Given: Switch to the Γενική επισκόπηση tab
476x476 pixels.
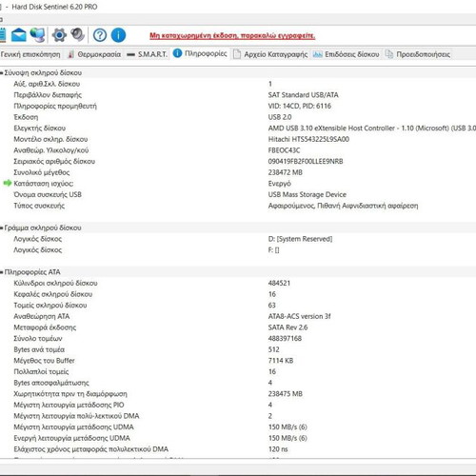Looking at the screenshot, I should tap(30, 54).
